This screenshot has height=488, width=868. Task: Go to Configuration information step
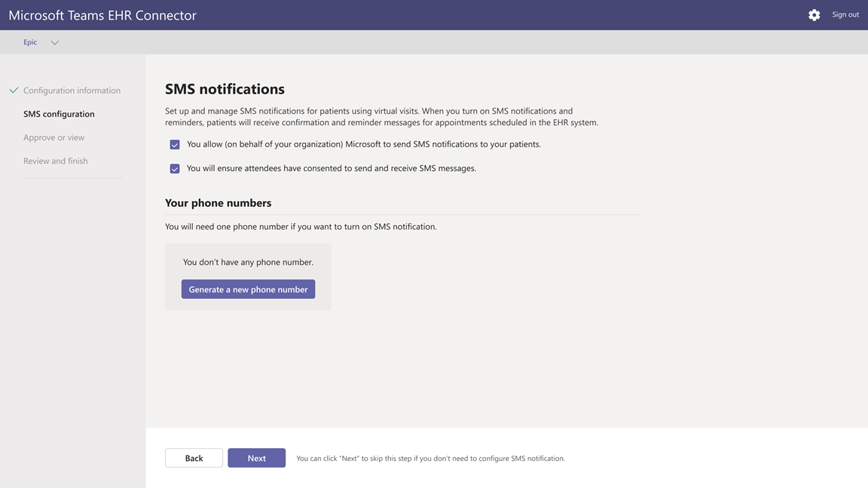tap(72, 90)
